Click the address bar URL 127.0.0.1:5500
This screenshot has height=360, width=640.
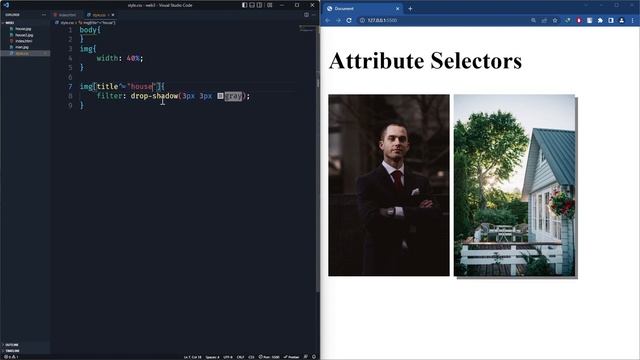382,20
